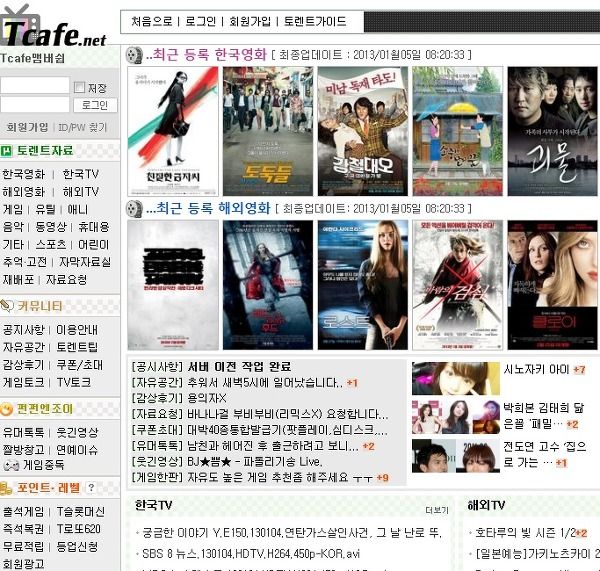Viewport: 600px width, 571px height.
Task: Click the question mark help icon by 포인트·레벨
Action: click(91, 488)
